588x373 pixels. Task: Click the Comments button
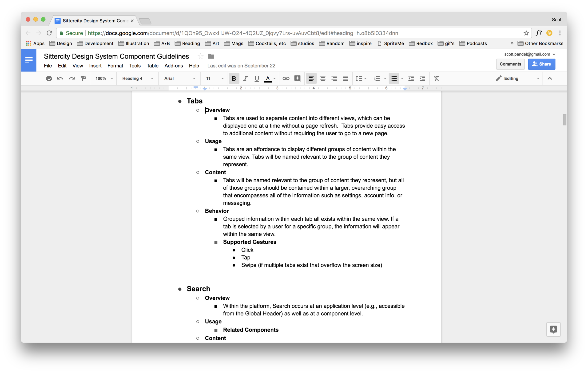(x=510, y=64)
